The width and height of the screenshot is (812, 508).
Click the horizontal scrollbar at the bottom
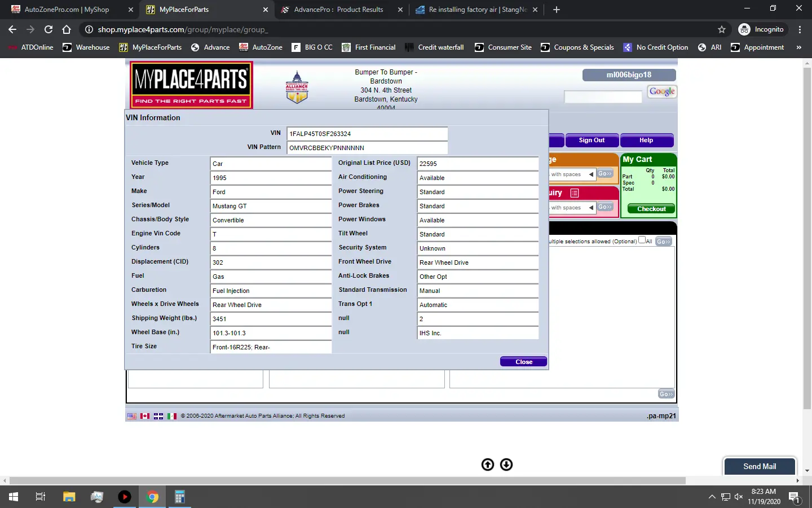click(x=347, y=480)
